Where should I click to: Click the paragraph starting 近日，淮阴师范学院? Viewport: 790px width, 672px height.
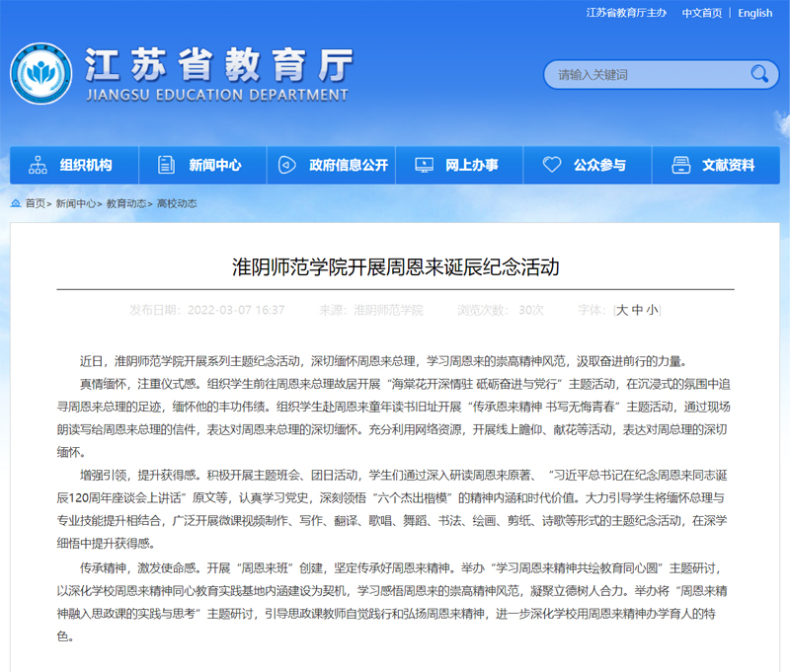[x=383, y=361]
